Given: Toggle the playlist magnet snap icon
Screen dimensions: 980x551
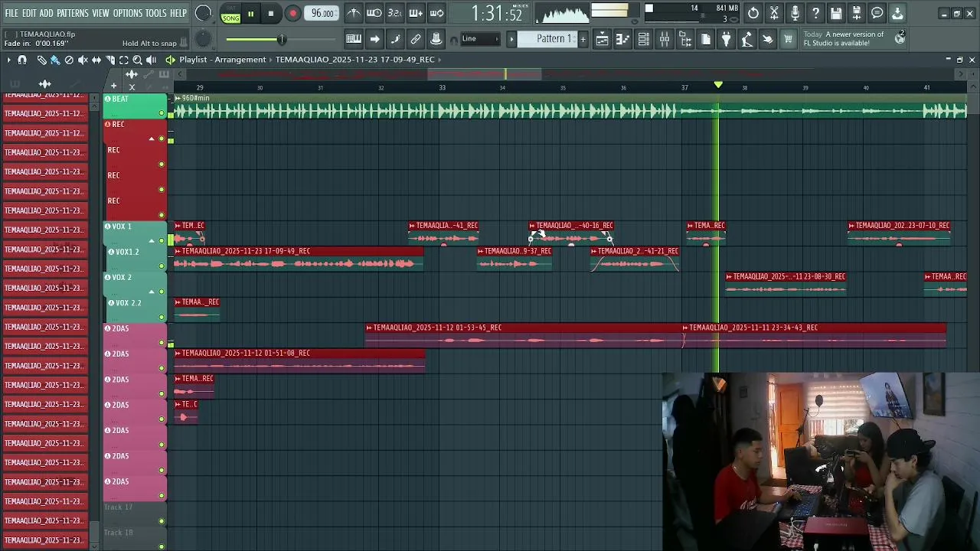Looking at the screenshot, I should [22, 60].
